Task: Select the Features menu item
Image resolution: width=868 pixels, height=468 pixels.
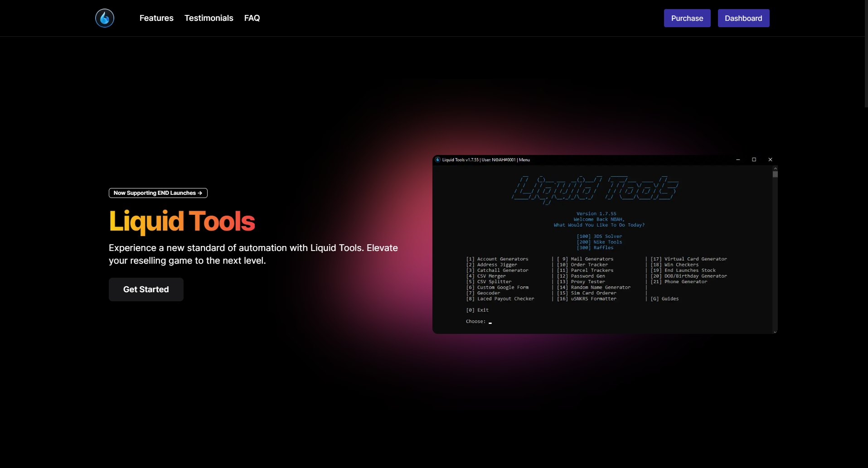Action: coord(156,18)
